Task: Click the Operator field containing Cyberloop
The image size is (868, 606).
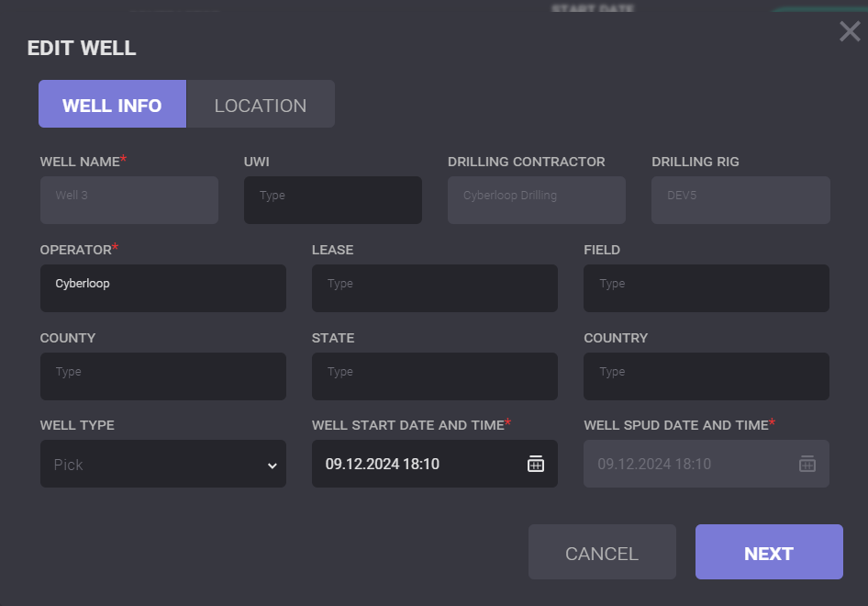Action: [162, 288]
